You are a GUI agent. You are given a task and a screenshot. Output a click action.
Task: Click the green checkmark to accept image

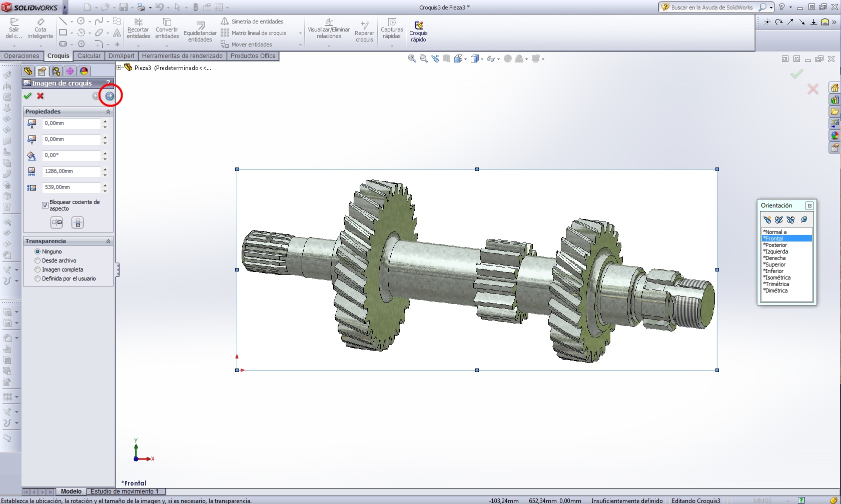pos(28,96)
